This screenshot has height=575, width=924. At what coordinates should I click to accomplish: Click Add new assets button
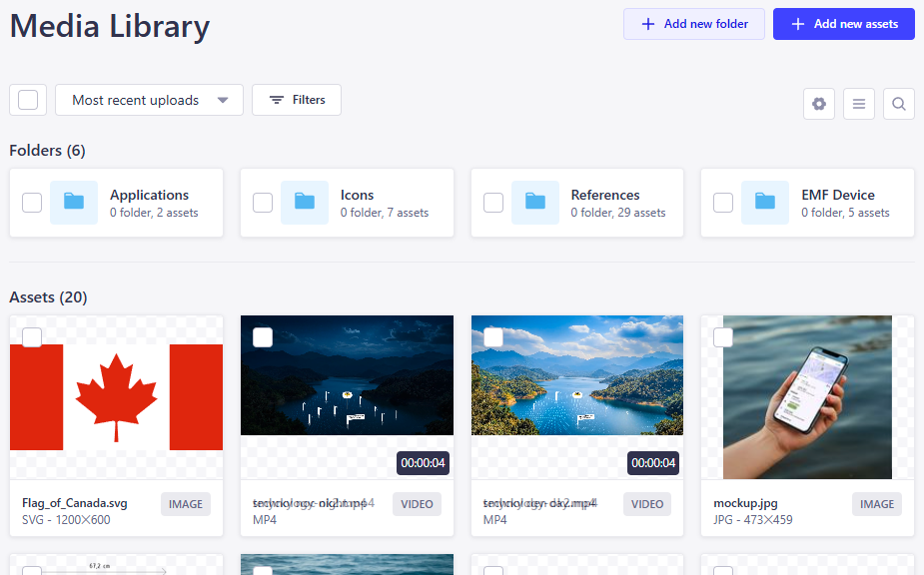tap(843, 24)
